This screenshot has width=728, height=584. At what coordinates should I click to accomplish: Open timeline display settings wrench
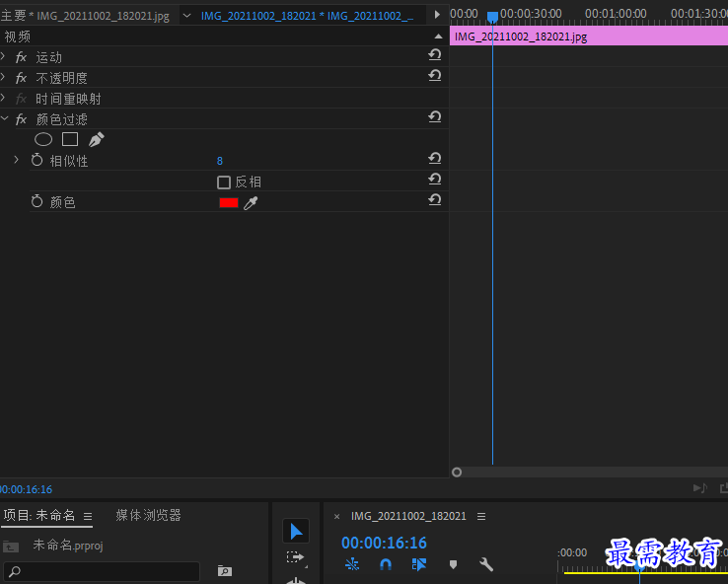pyautogui.click(x=486, y=564)
